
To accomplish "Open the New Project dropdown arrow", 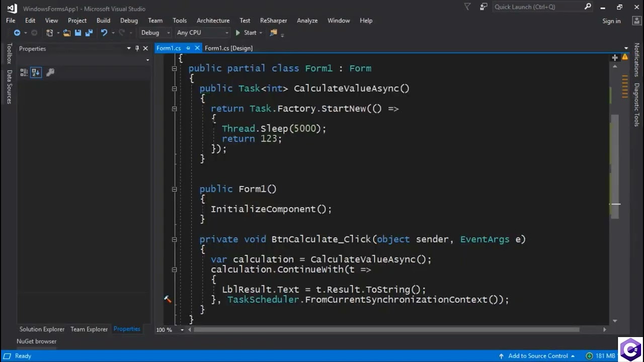I will pyautogui.click(x=58, y=33).
